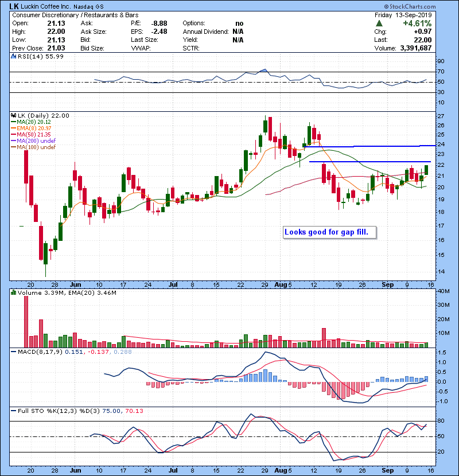459x476 pixels.
Task: Click the MA(50) 21.35 legend entry
Action: 31,134
